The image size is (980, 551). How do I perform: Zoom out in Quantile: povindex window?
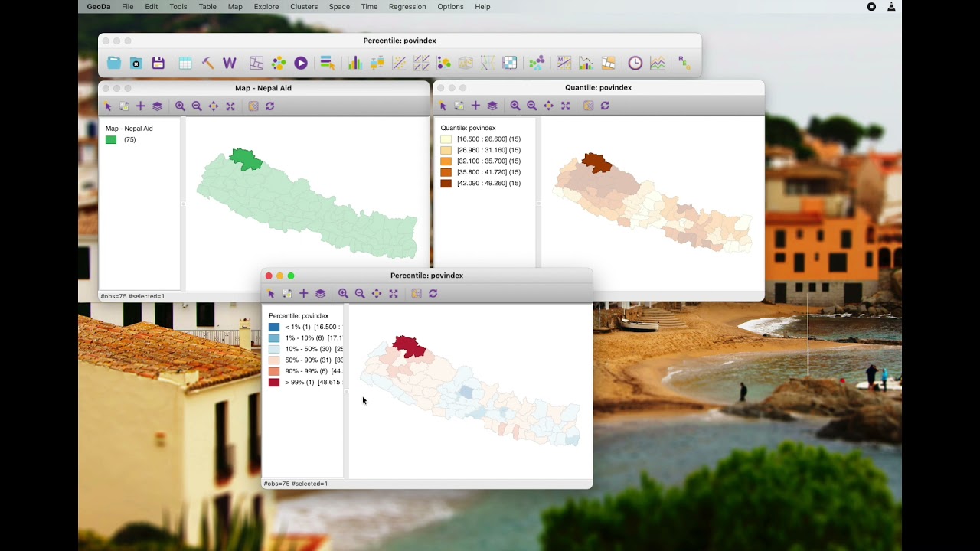532,106
